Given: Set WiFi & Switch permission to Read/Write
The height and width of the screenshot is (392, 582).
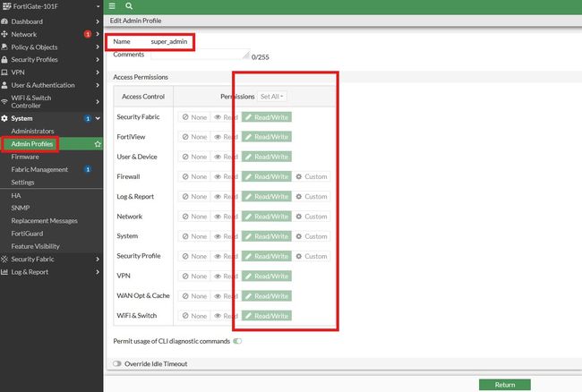Looking at the screenshot, I should 267,316.
